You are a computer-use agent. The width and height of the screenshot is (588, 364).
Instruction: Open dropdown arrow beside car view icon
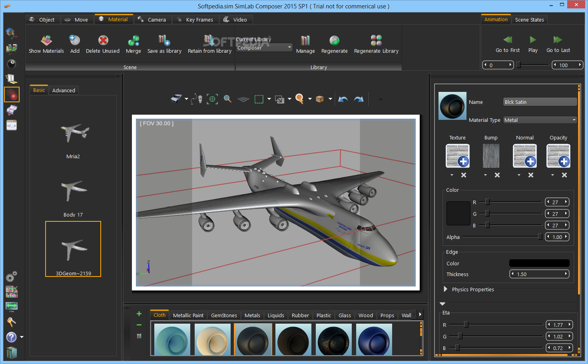click(186, 99)
